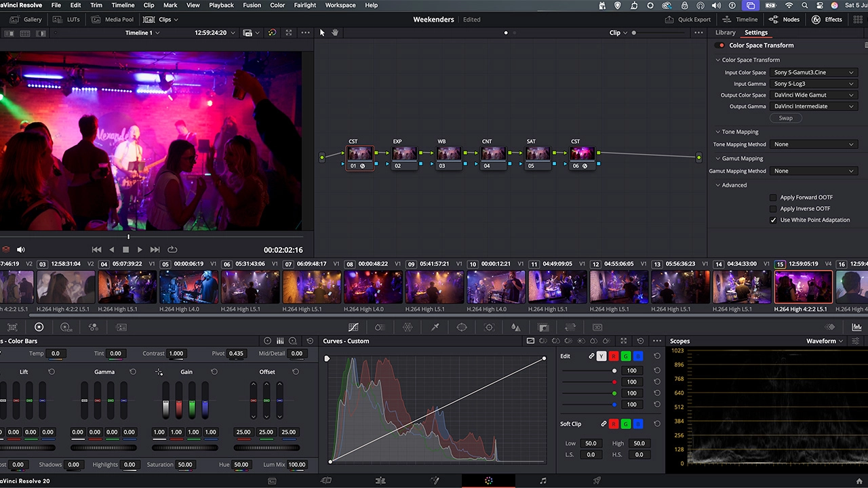
Task: Open Tone Mapping Method dropdown
Action: (x=814, y=144)
